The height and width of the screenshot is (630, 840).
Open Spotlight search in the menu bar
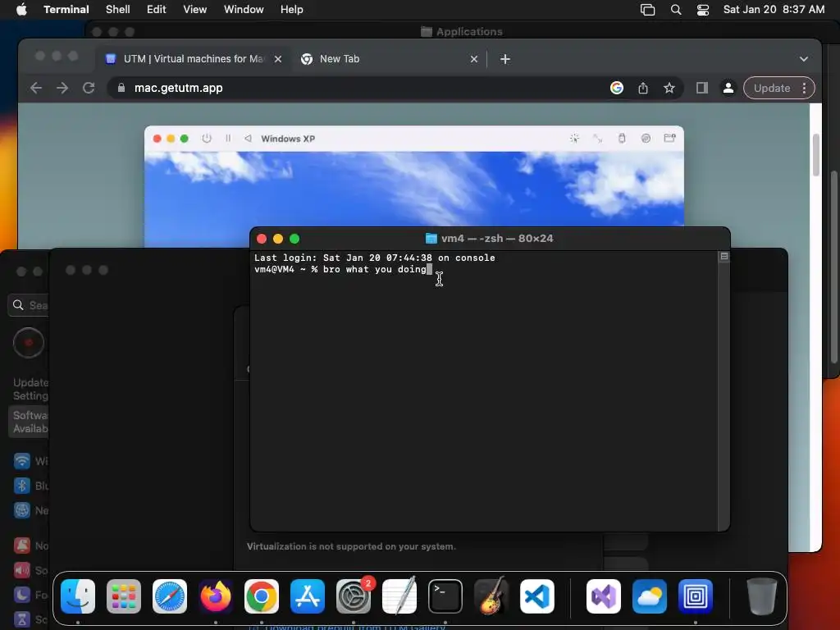point(676,10)
